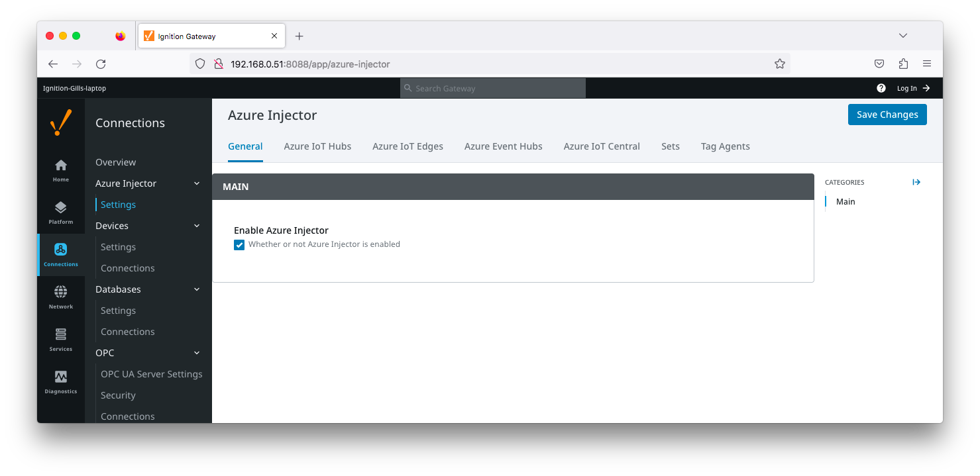
Task: Open the Home section in sidebar
Action: [60, 170]
